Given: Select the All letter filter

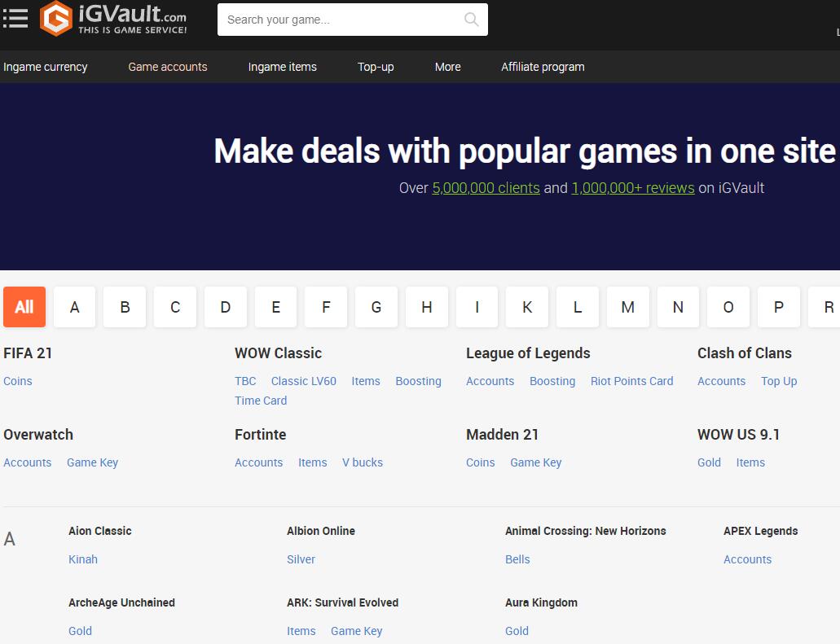Looking at the screenshot, I should point(24,307).
